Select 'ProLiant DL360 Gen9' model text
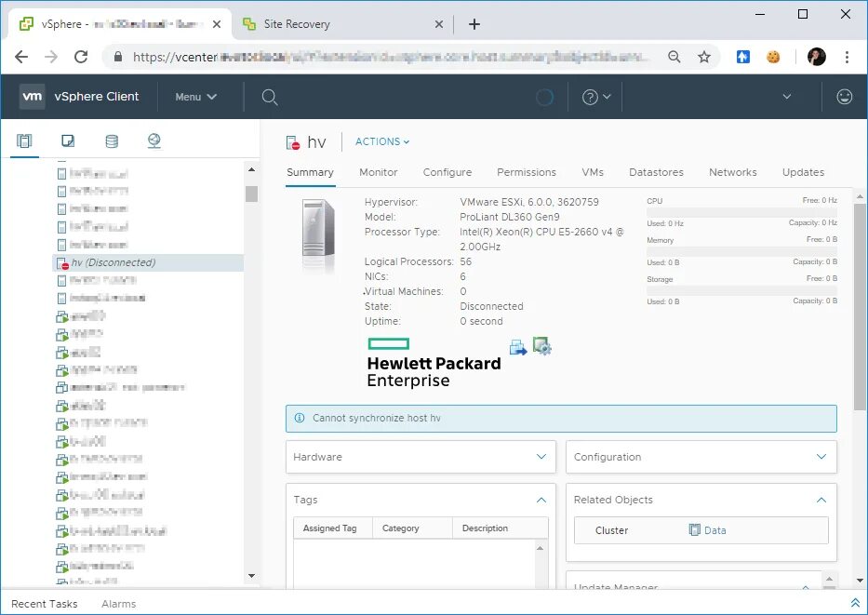This screenshot has height=615, width=868. coord(509,217)
